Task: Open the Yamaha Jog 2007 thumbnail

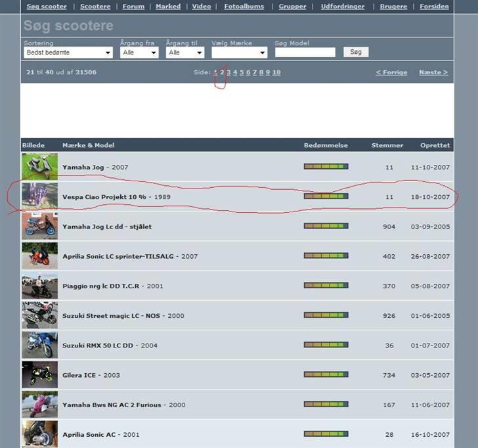Action: (39, 166)
